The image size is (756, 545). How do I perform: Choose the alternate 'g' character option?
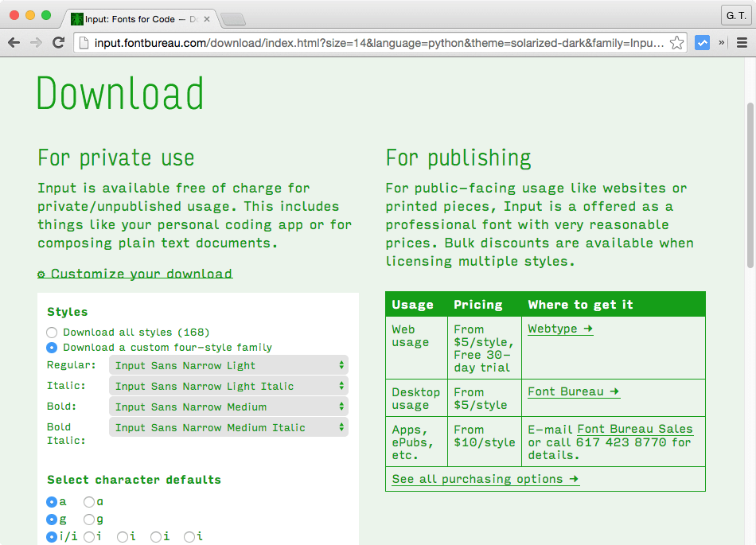[89, 520]
